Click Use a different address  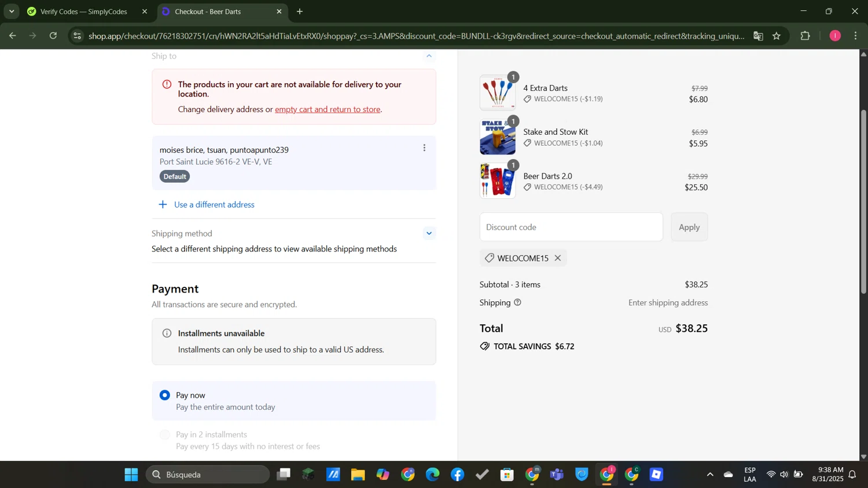pos(214,205)
